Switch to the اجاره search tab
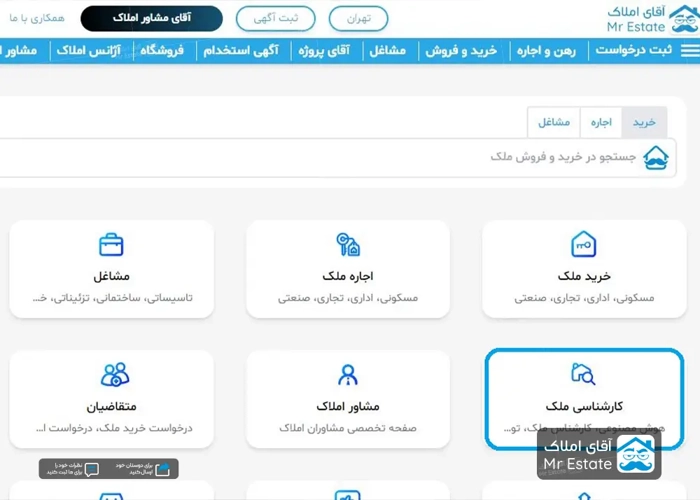Viewport: 700px width, 500px height. pos(600,122)
